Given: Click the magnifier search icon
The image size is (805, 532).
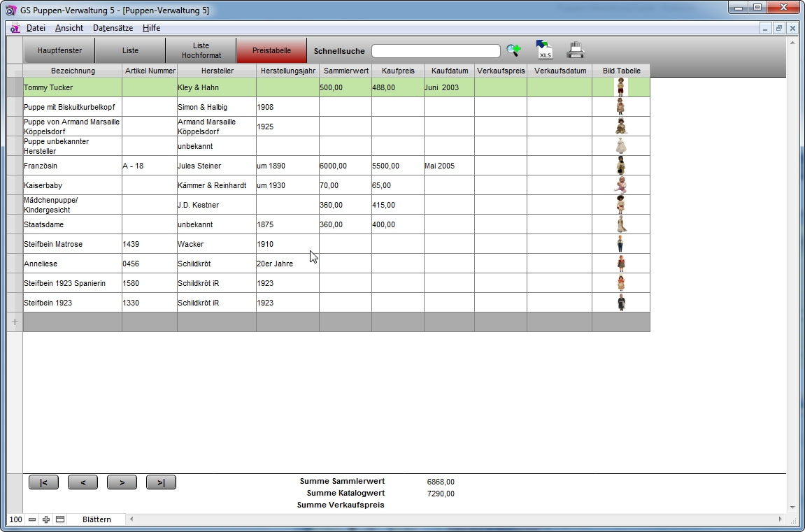Looking at the screenshot, I should click(513, 50).
